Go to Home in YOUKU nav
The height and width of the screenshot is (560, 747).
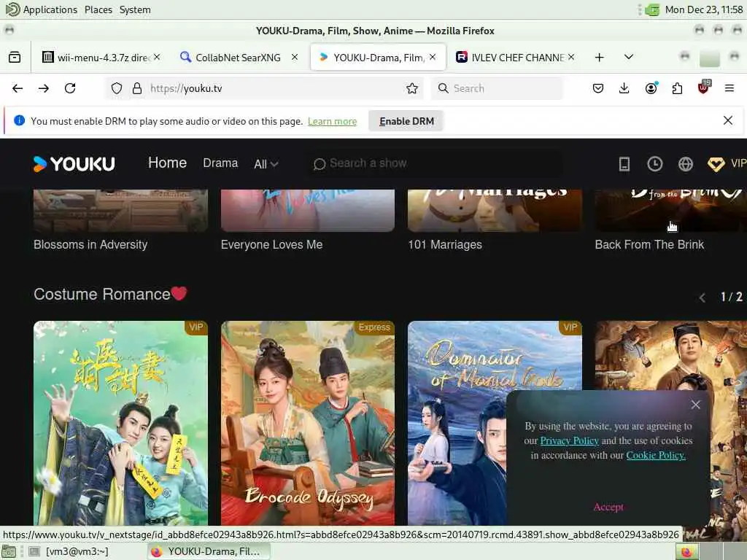coord(167,163)
